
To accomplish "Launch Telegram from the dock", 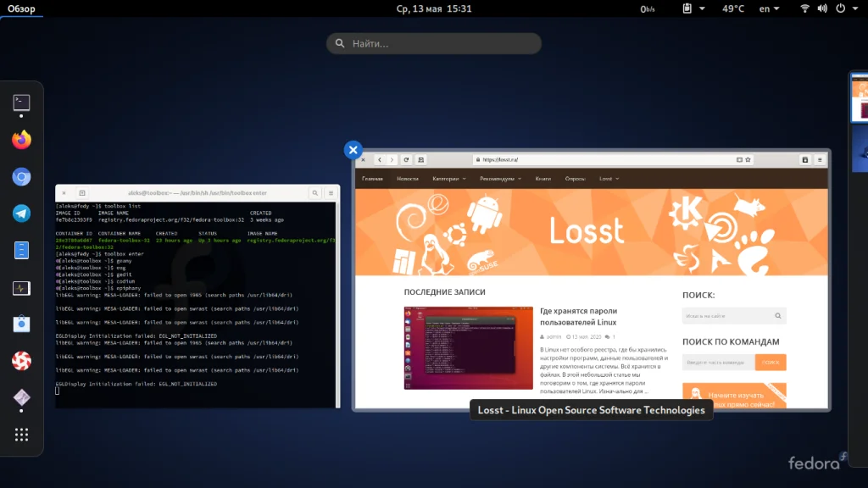I will coord(21,213).
